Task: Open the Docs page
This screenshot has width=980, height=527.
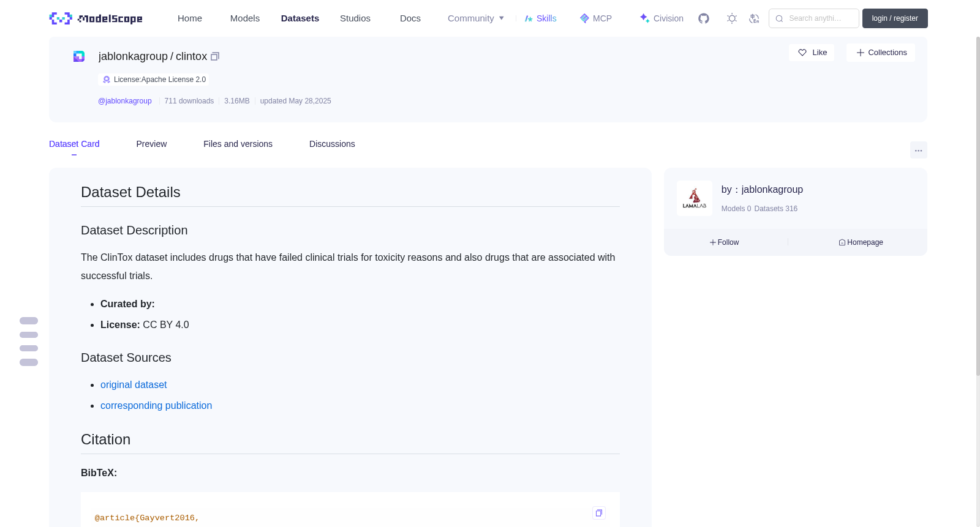Action: coord(410,18)
